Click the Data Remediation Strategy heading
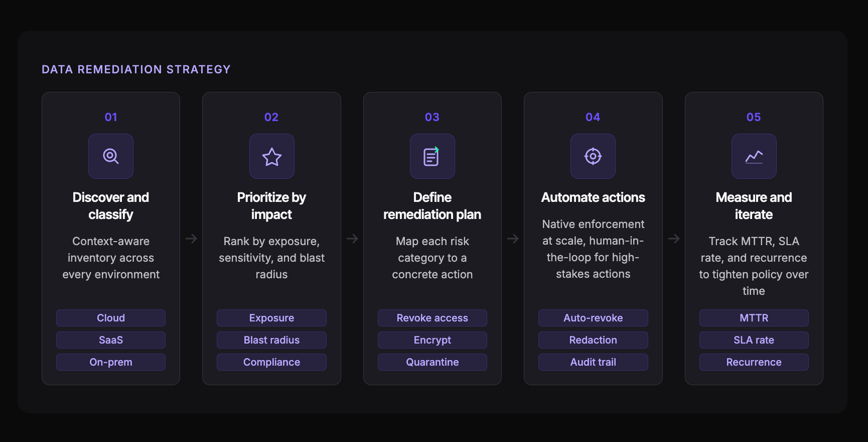Screen dimensions: 868x442 (136, 69)
